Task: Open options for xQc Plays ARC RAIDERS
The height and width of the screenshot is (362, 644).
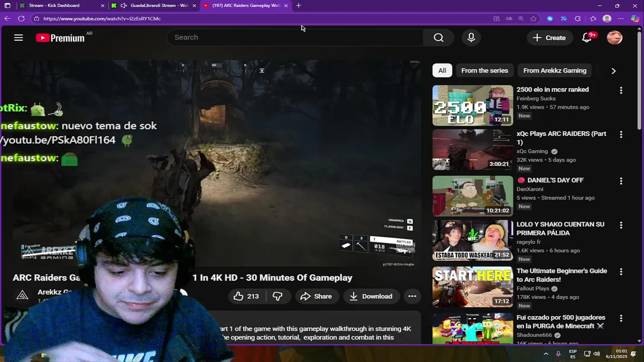Action: pos(621,135)
